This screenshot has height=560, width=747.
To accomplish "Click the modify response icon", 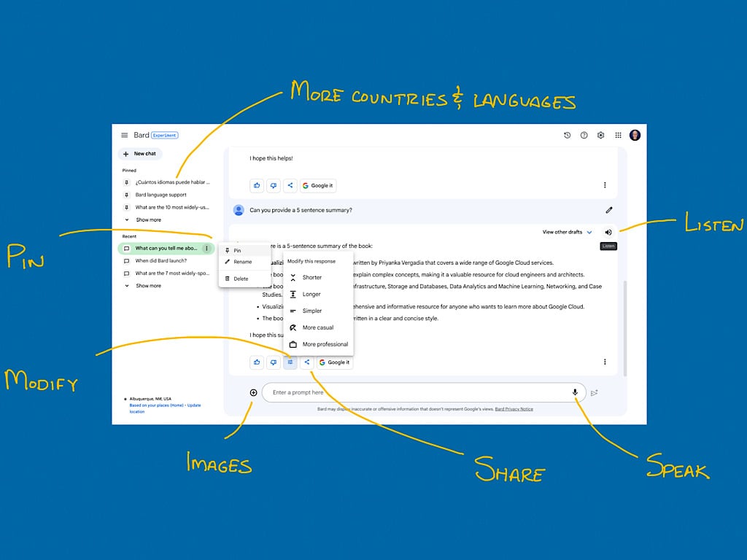I will (x=290, y=362).
